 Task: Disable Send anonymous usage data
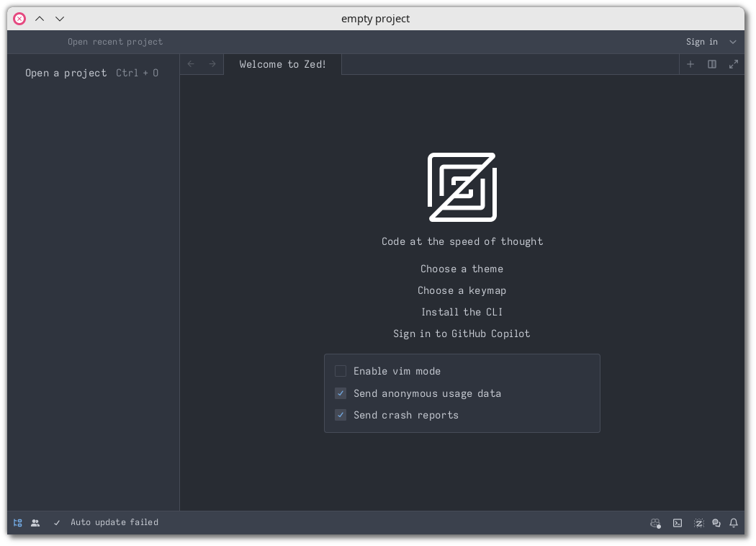pos(341,393)
